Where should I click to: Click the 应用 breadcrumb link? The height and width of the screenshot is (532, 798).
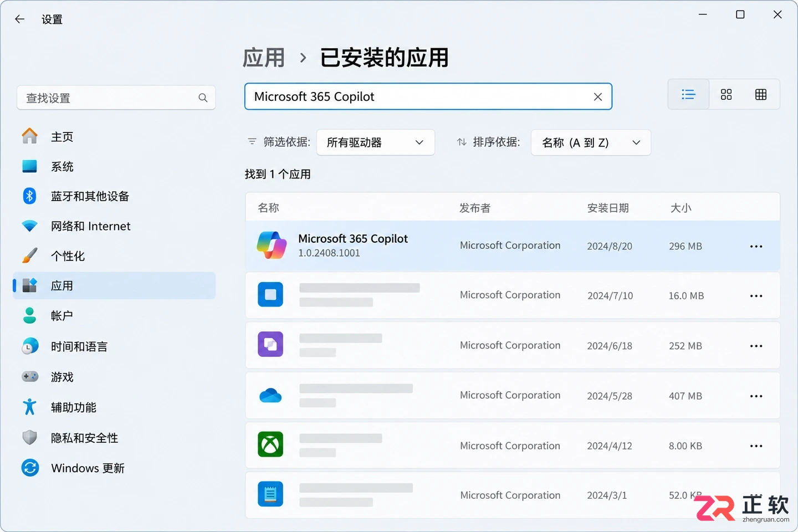[x=264, y=58]
